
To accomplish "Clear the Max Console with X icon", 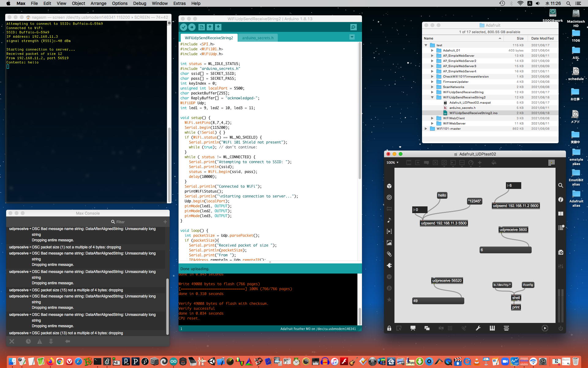I will 12,341.
